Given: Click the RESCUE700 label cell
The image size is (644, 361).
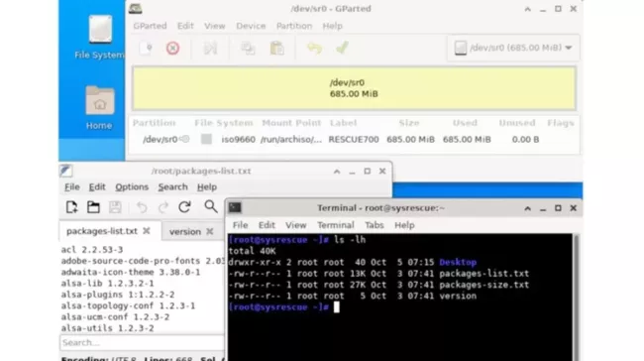Looking at the screenshot, I should tap(354, 140).
